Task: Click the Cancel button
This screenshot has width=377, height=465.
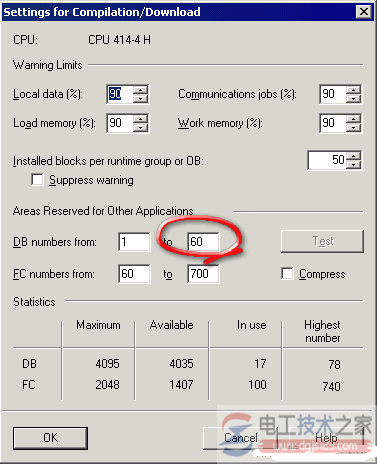Action: [240, 438]
